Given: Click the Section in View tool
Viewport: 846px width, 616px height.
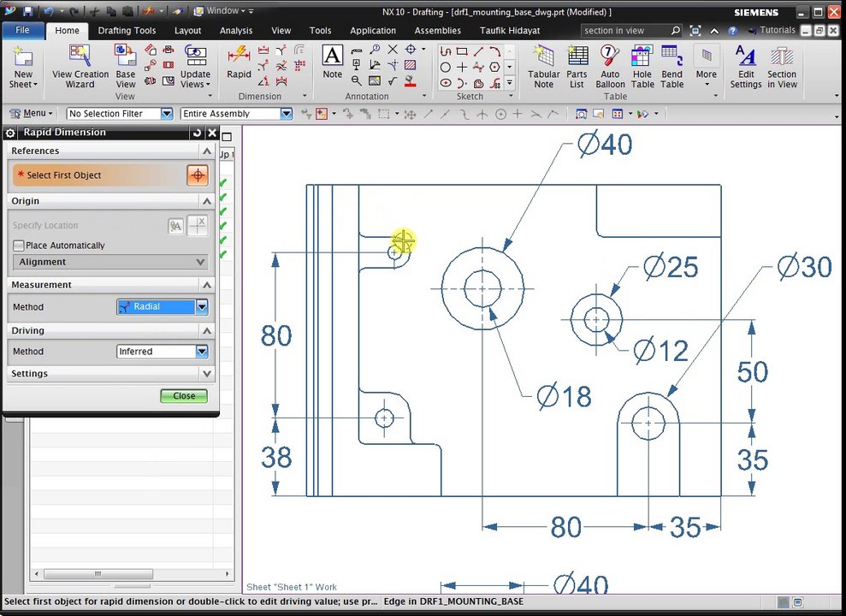Looking at the screenshot, I should point(782,67).
